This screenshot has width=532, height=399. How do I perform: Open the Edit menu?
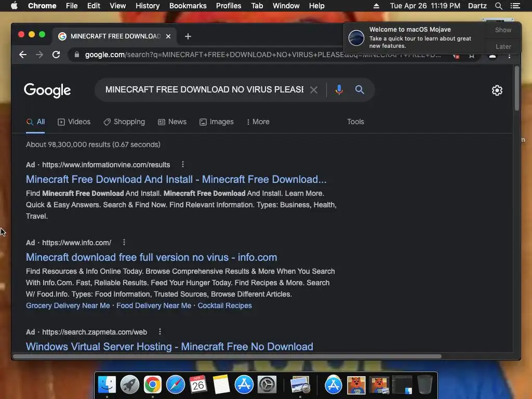coord(94,6)
